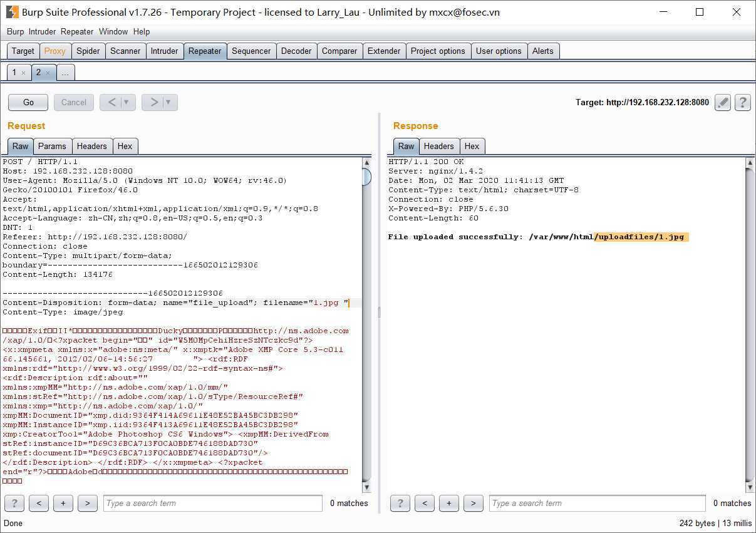Click the 242 bytes | 13 millis status text

point(715,523)
